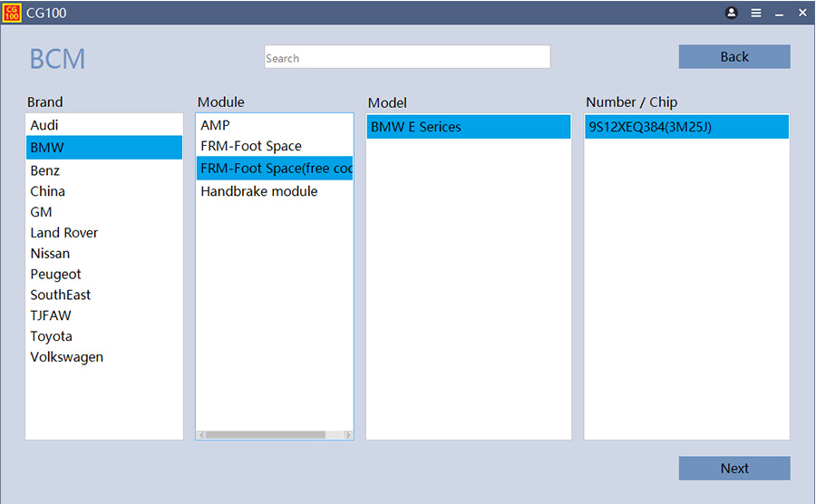Select Audi in the Brand list

(x=44, y=125)
